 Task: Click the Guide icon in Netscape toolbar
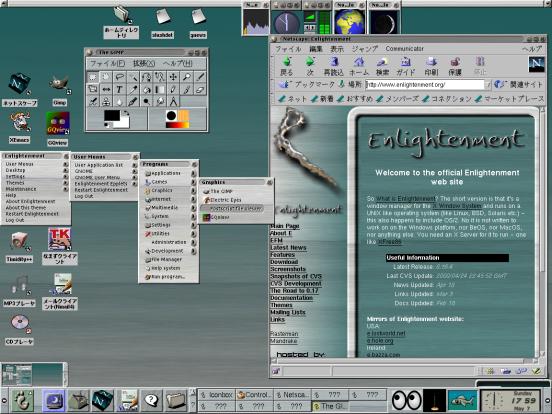pos(406,66)
